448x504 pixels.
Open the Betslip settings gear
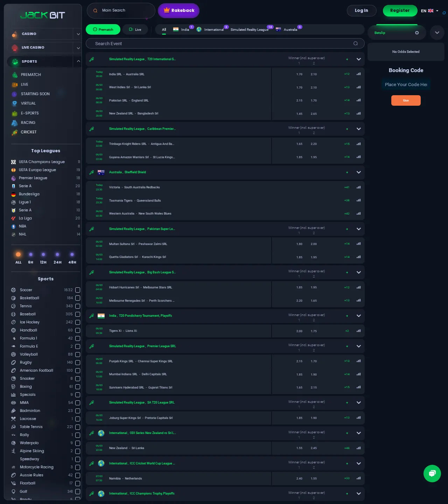point(417,33)
